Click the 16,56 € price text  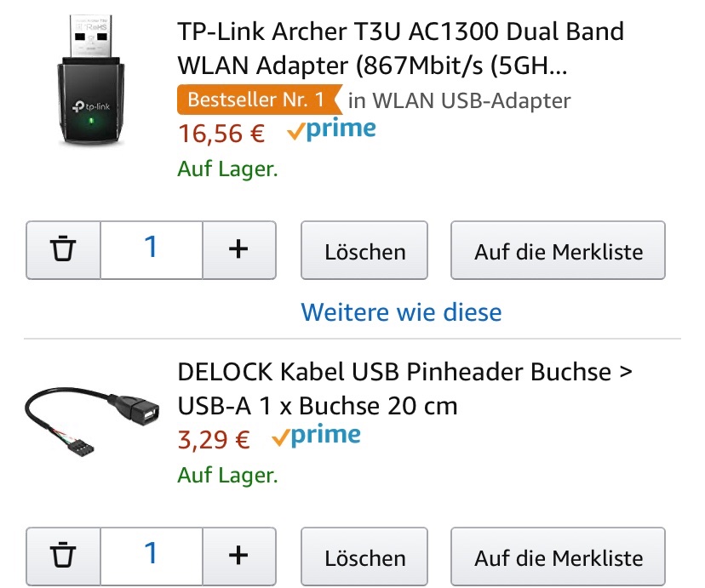click(x=221, y=134)
